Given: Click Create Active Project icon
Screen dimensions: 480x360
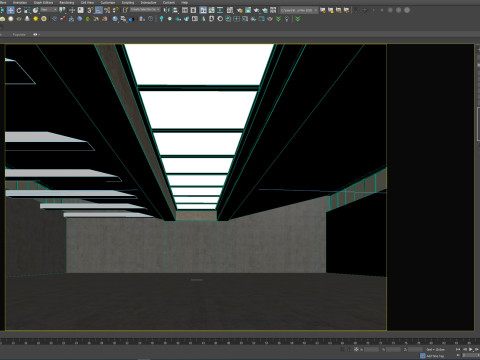Looking at the screenshot, I should (x=323, y=10).
